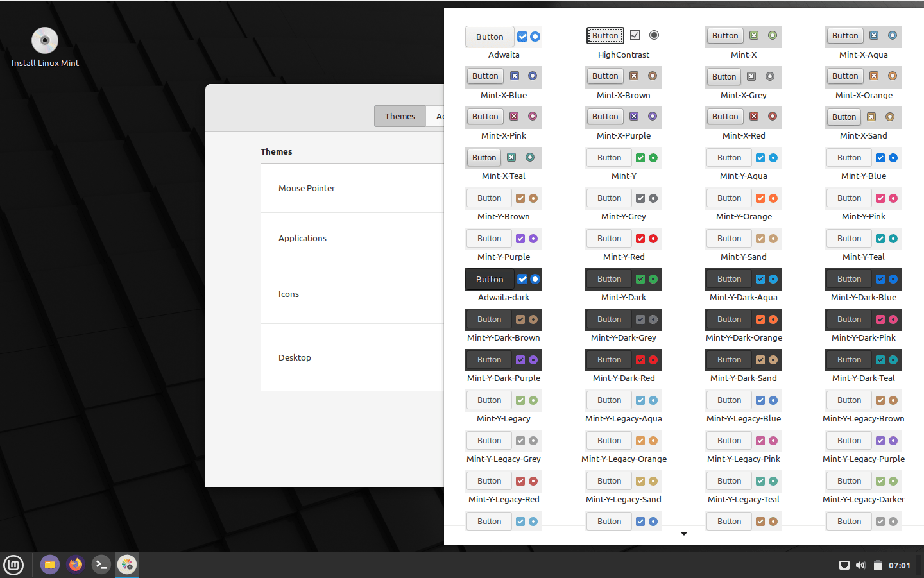Image resolution: width=924 pixels, height=578 pixels.
Task: Open the volume tray icon
Action: pyautogui.click(x=860, y=565)
